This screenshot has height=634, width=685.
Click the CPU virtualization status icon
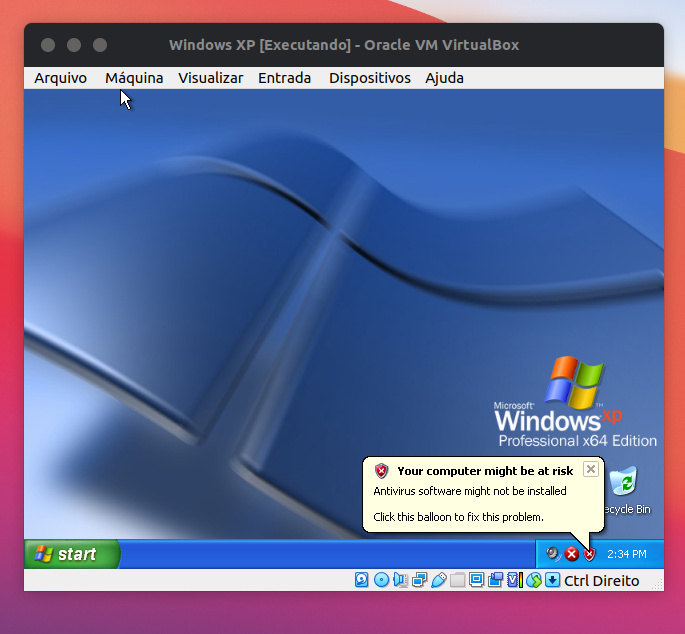coord(515,580)
